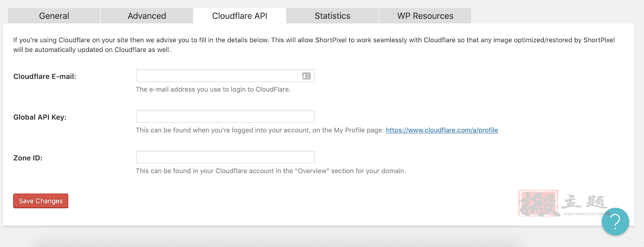Click the Zone ID "Overview" hint text
The width and height of the screenshot is (644, 247).
(270, 171)
